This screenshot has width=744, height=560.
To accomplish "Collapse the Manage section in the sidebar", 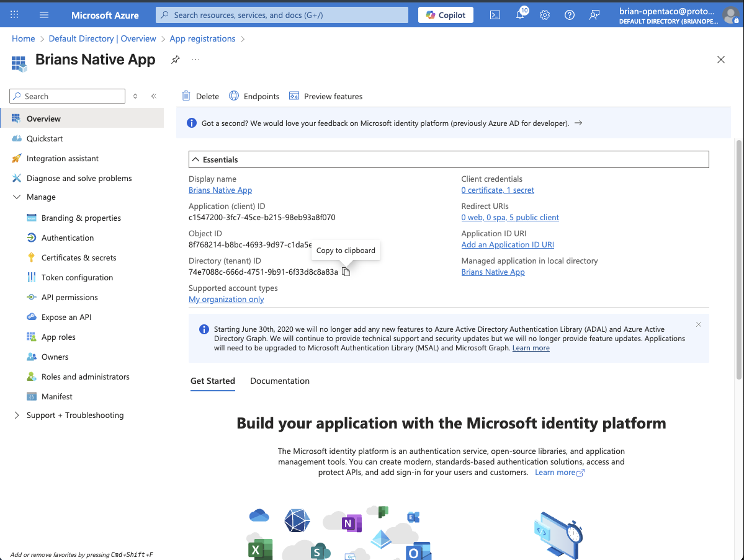I will click(16, 197).
